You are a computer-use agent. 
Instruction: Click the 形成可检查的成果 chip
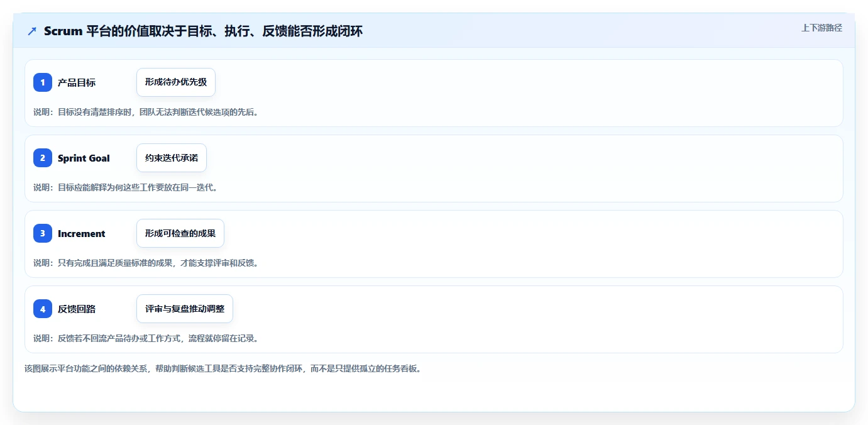pyautogui.click(x=180, y=233)
